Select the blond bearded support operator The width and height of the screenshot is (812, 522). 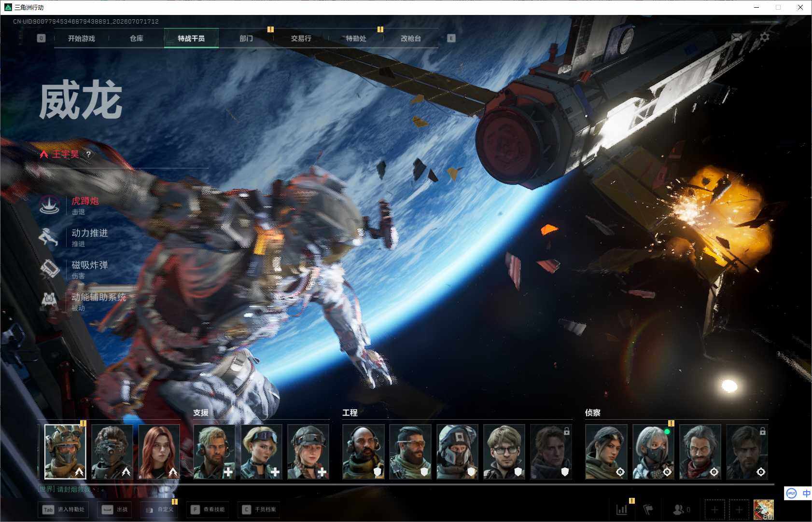(x=214, y=452)
